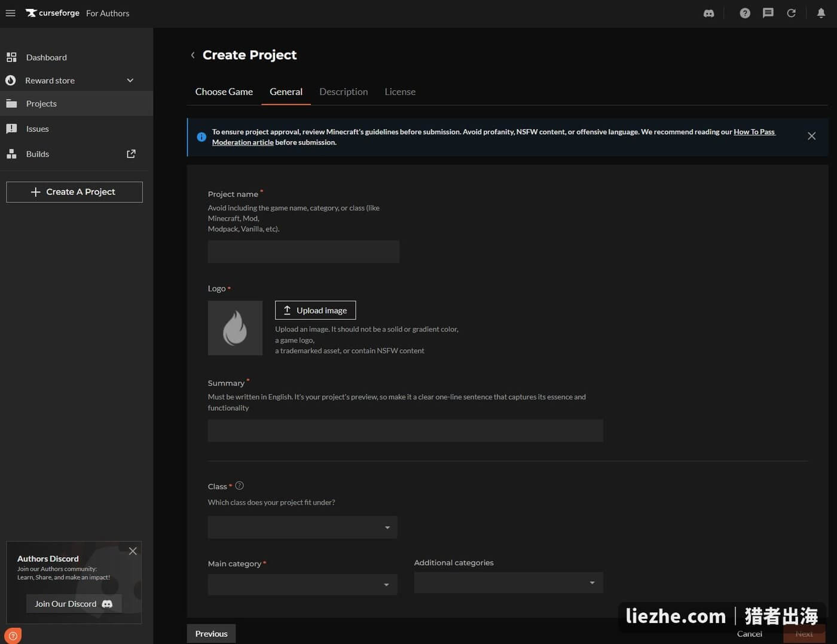Click the For Authors header link
The image size is (837, 644).
[108, 13]
